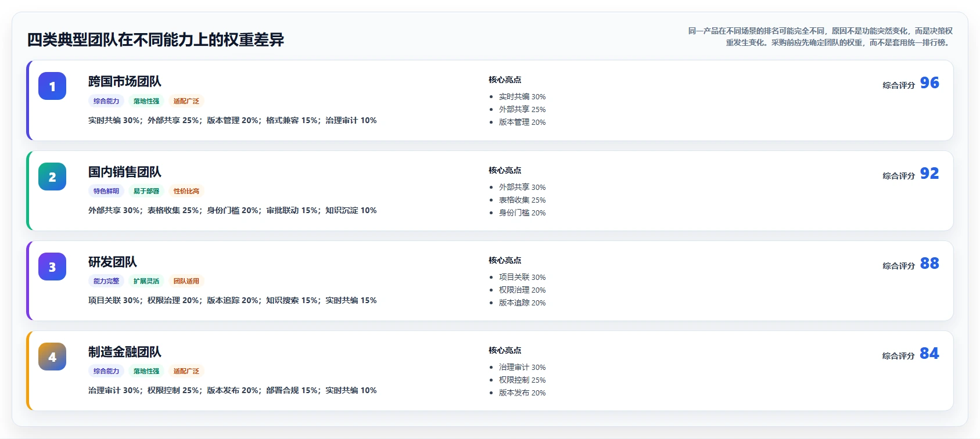The image size is (980, 439).
Task: Click 落地性强 tag in 跨国市场团队 card
Action: point(146,101)
